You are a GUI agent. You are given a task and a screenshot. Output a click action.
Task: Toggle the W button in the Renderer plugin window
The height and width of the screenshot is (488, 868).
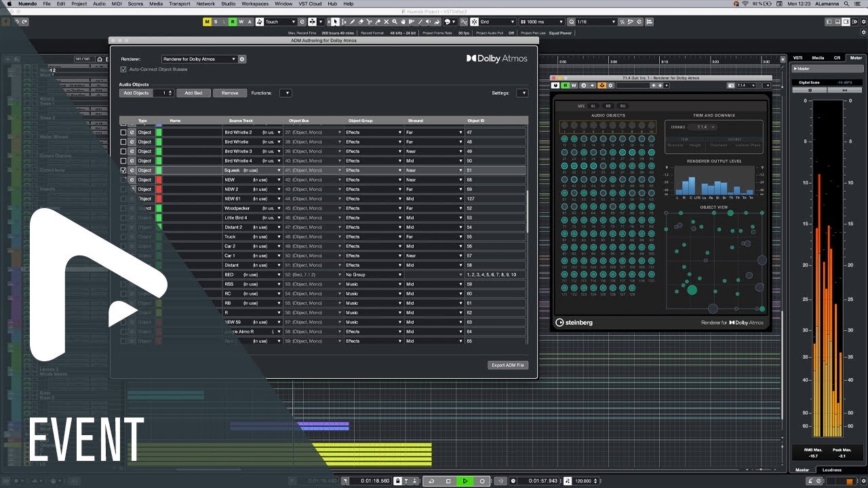coord(573,85)
